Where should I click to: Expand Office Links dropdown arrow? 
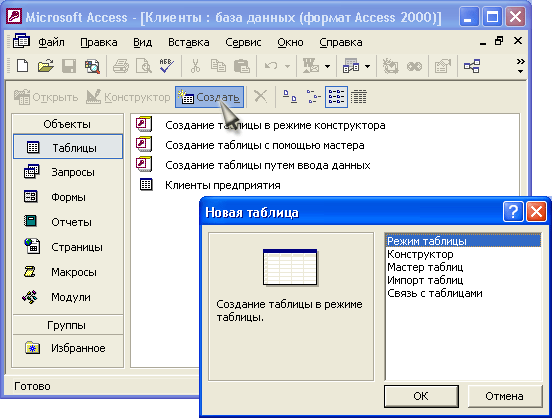pyautogui.click(x=327, y=66)
